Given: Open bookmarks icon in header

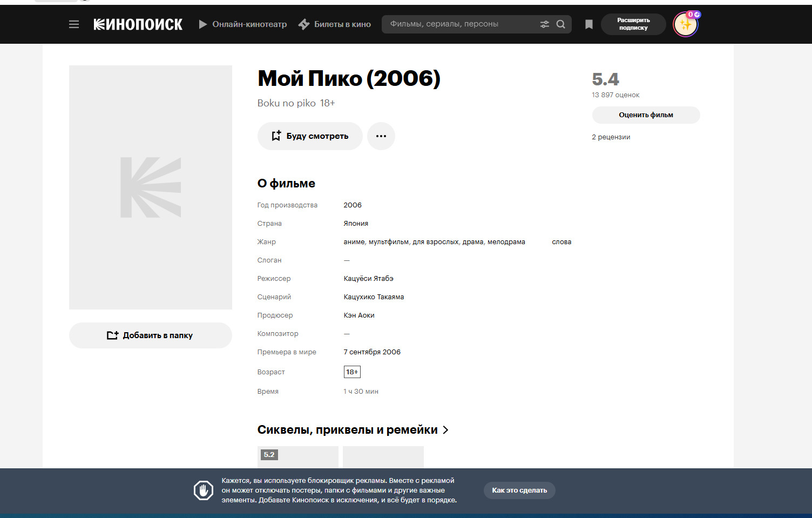Looking at the screenshot, I should point(589,24).
